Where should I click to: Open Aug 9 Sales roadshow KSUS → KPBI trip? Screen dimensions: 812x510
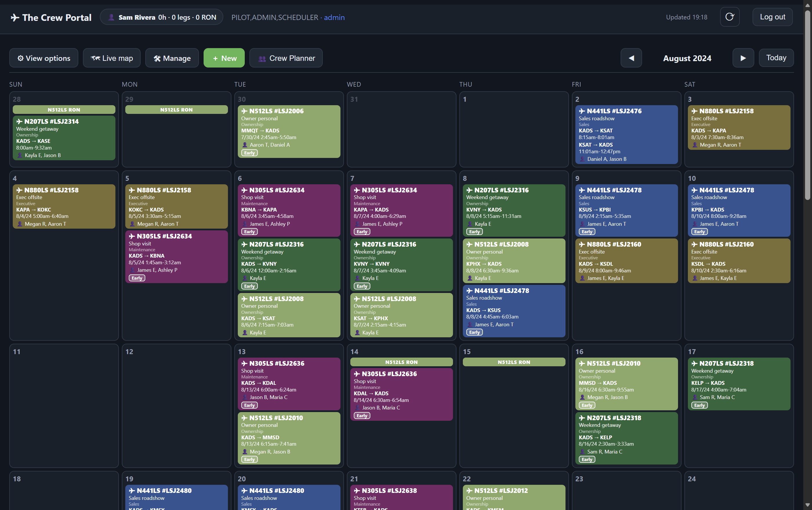coord(626,210)
